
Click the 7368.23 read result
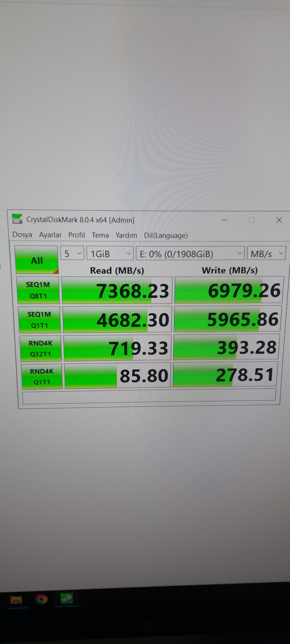tap(117, 290)
